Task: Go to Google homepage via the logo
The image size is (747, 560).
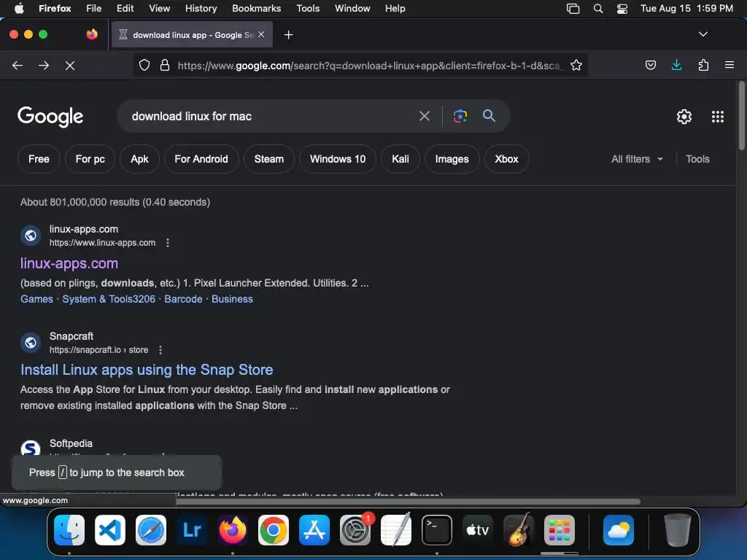Action: pos(50,117)
